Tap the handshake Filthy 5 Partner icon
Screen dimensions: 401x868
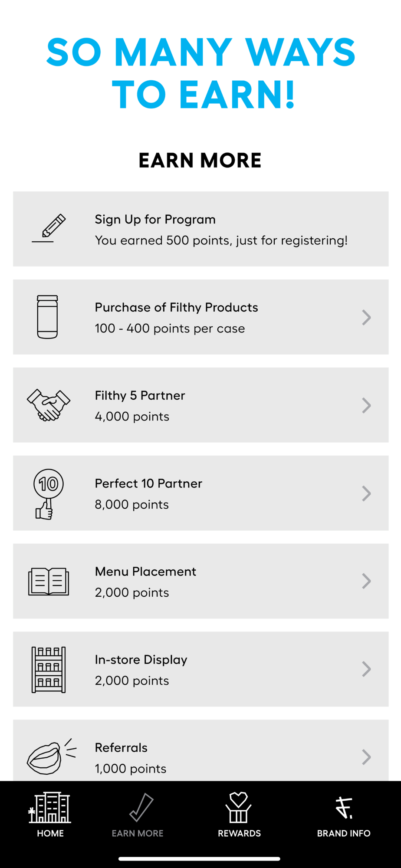pos(49,405)
